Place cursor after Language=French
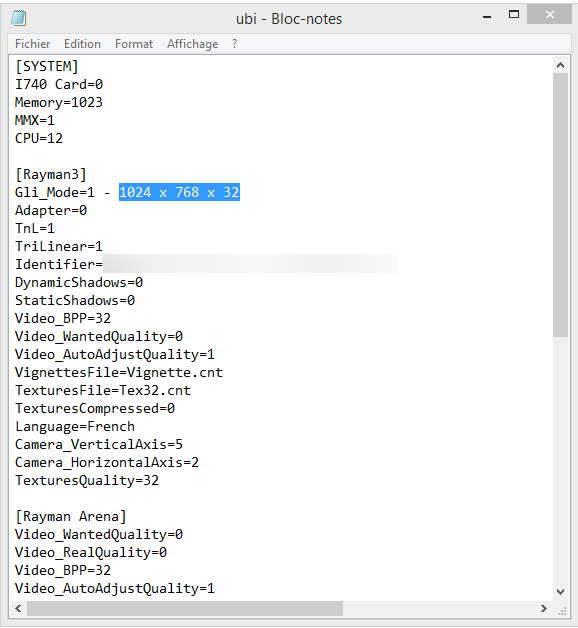This screenshot has height=628, width=578. click(x=135, y=426)
